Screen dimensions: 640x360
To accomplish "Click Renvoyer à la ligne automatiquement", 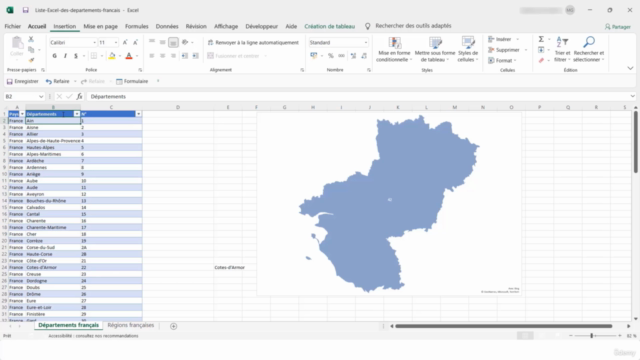I will pos(253,42).
